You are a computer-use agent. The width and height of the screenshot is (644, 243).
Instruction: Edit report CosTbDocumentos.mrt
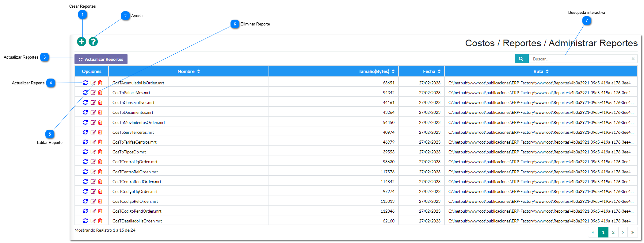(x=93, y=112)
